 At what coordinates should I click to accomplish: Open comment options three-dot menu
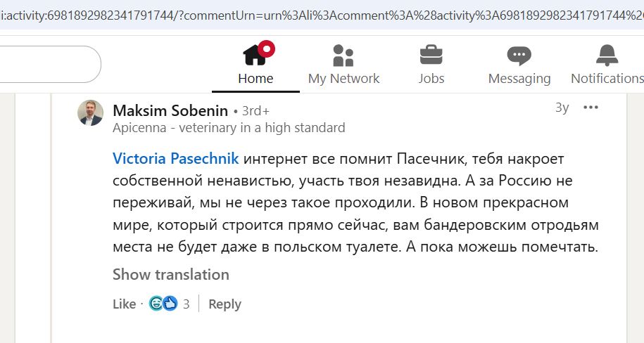pyautogui.click(x=591, y=108)
